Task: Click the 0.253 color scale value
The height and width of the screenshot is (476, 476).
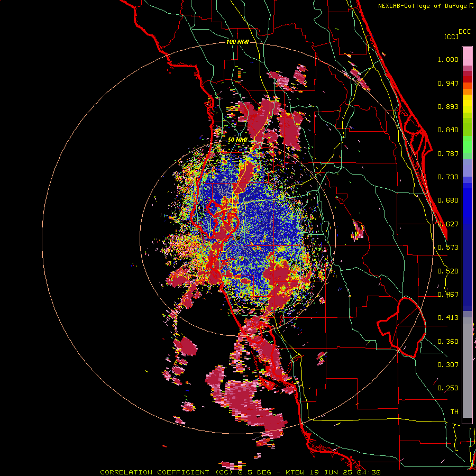Action: coord(448,388)
